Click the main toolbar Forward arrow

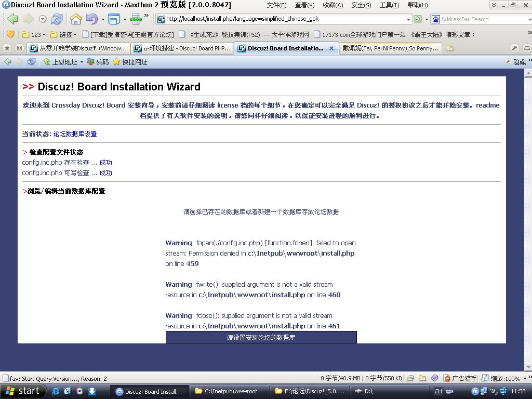click(28, 19)
